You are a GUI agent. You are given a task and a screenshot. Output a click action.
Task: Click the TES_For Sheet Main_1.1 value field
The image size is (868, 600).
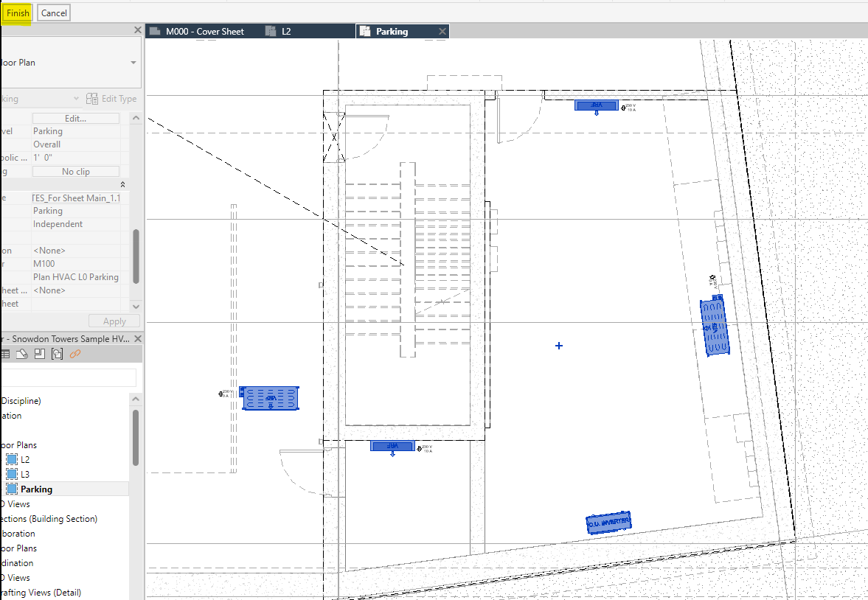(76, 198)
